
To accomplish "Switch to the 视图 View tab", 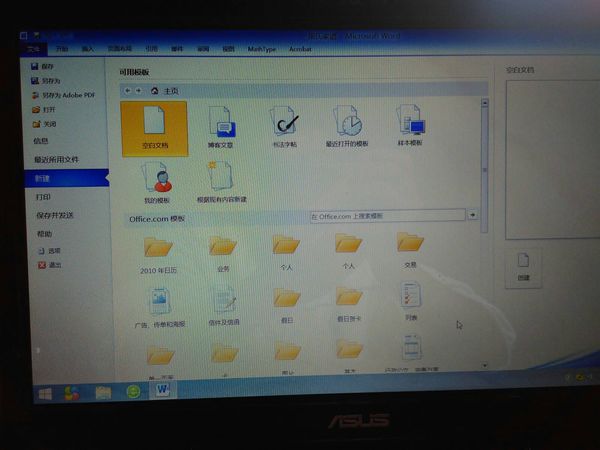I will coord(228,49).
